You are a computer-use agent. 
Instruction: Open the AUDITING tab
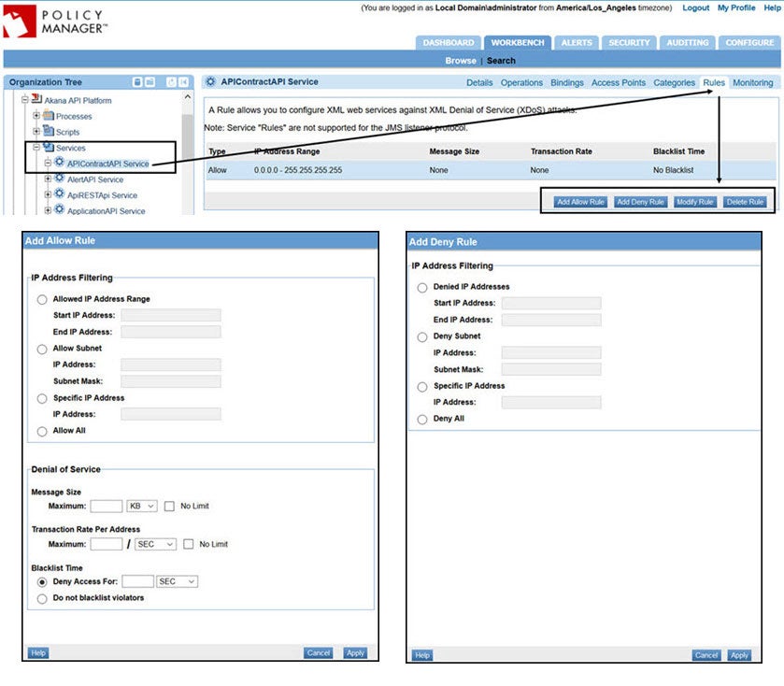[x=688, y=42]
